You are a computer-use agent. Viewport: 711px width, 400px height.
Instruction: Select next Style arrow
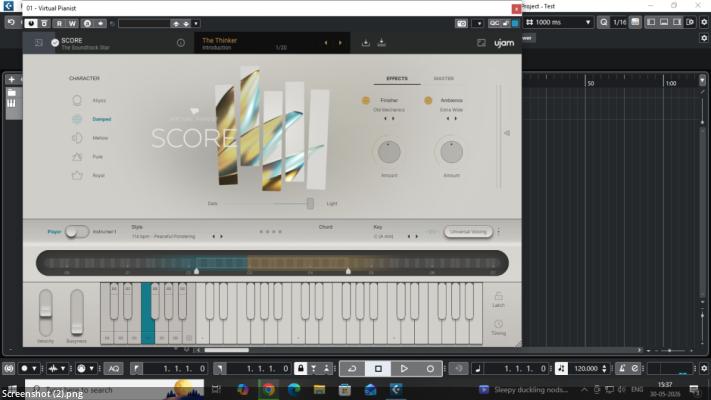pyautogui.click(x=221, y=236)
